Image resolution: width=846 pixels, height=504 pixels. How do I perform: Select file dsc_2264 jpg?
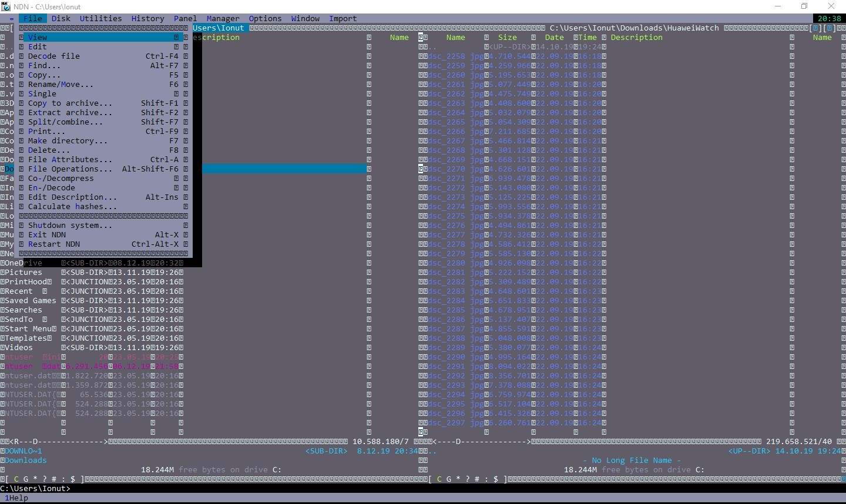(x=456, y=112)
